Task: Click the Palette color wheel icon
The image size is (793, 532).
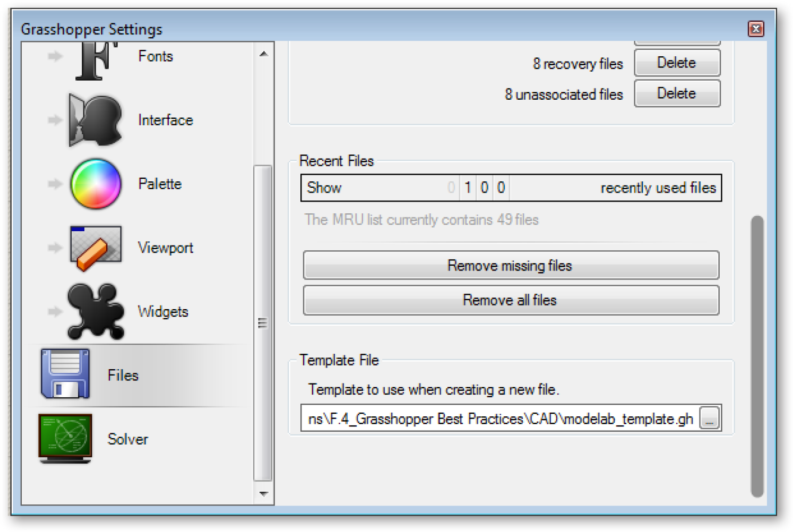Action: click(x=96, y=184)
